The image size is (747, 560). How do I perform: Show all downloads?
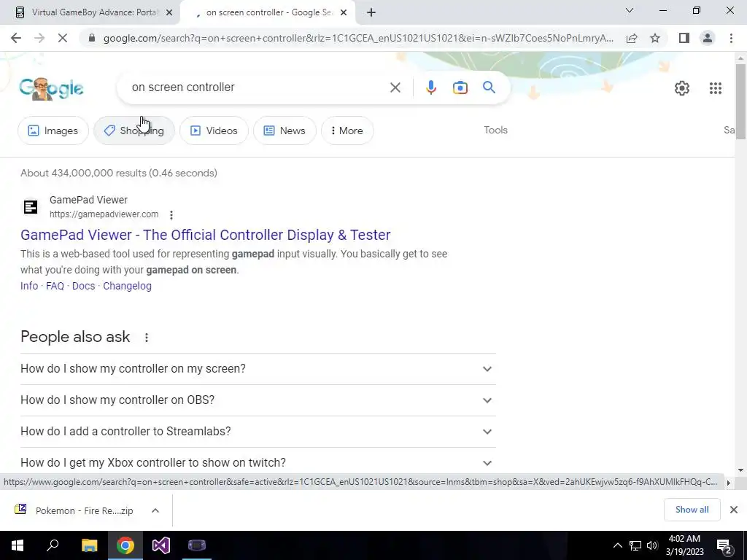click(x=692, y=510)
